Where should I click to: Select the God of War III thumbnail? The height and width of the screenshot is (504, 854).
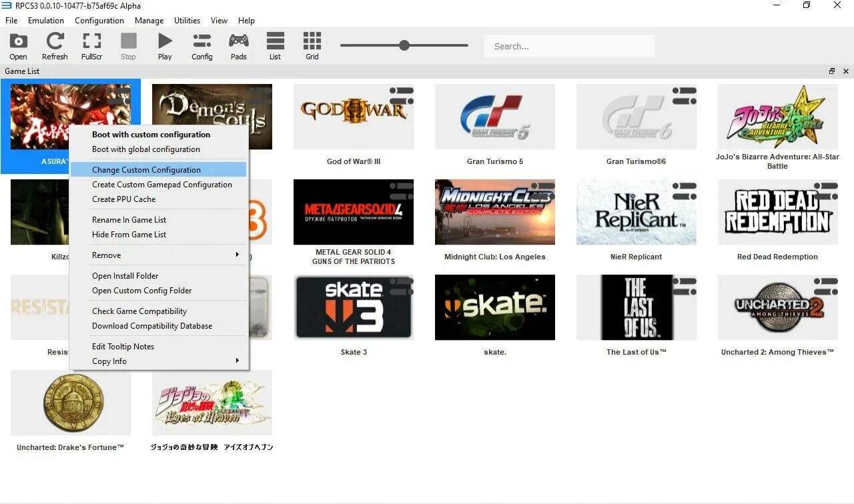click(x=354, y=117)
